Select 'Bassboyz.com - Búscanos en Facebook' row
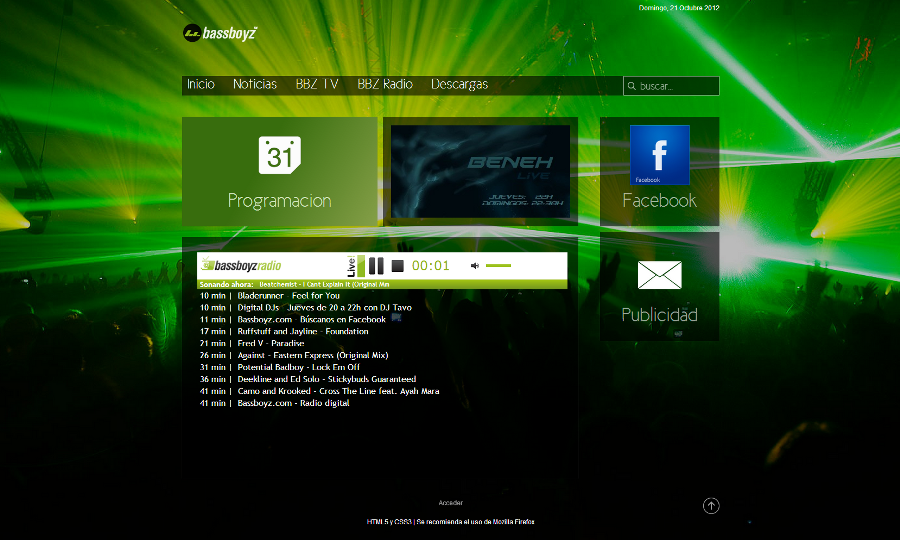The height and width of the screenshot is (540, 900). (293, 320)
